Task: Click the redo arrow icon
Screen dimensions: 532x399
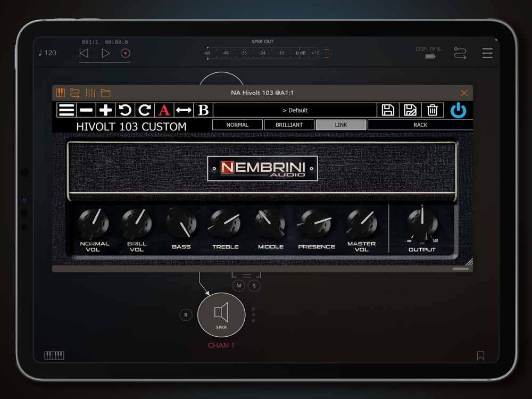Action: click(x=145, y=110)
